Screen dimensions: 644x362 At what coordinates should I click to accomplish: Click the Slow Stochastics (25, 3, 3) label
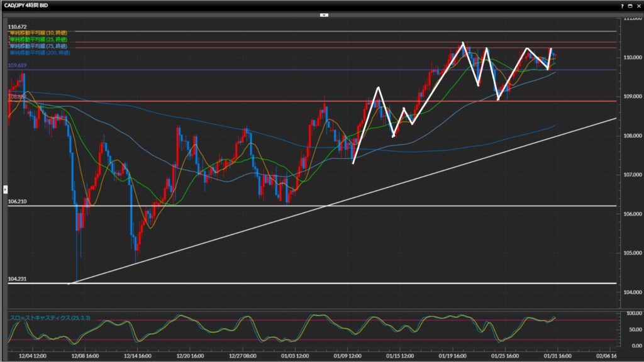point(50,319)
